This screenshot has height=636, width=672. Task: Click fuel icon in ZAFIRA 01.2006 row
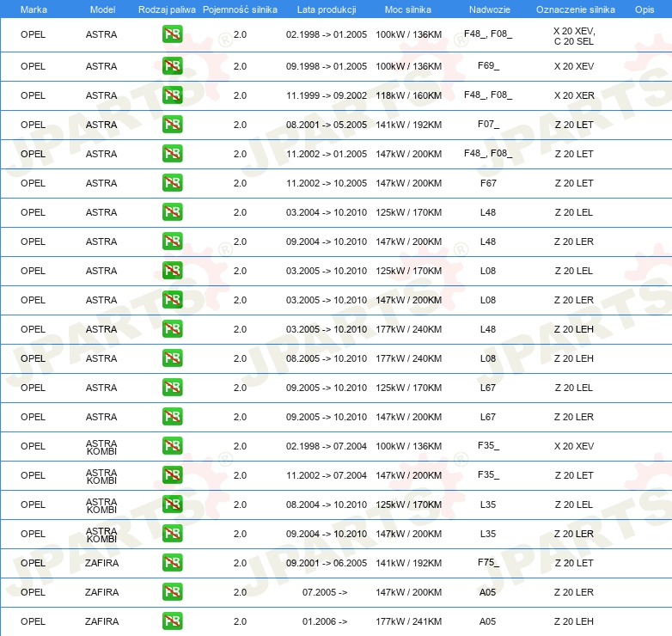coord(172,621)
